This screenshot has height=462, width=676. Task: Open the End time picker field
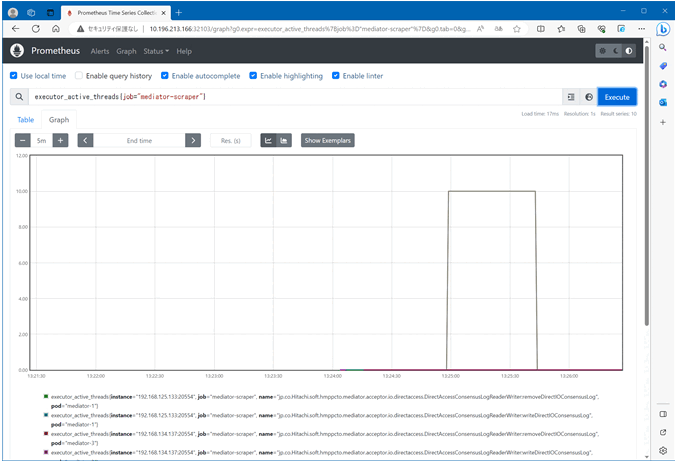(x=139, y=141)
